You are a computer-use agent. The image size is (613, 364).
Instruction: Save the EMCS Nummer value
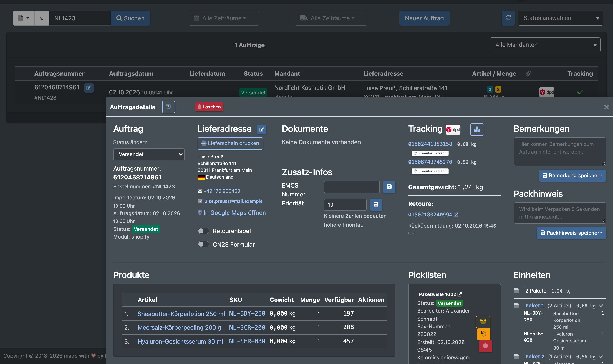tap(389, 187)
